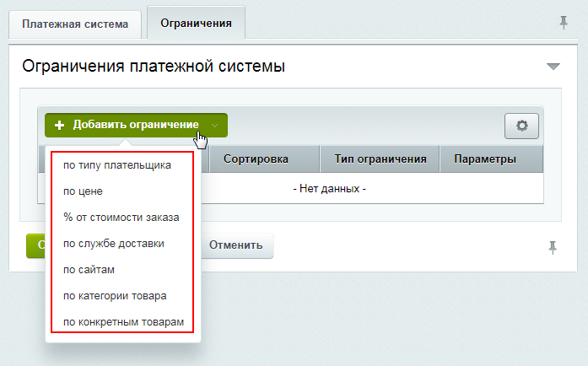Pick the по сайтам menu item
Viewport: 588px width, 366px height.
pyautogui.click(x=89, y=270)
